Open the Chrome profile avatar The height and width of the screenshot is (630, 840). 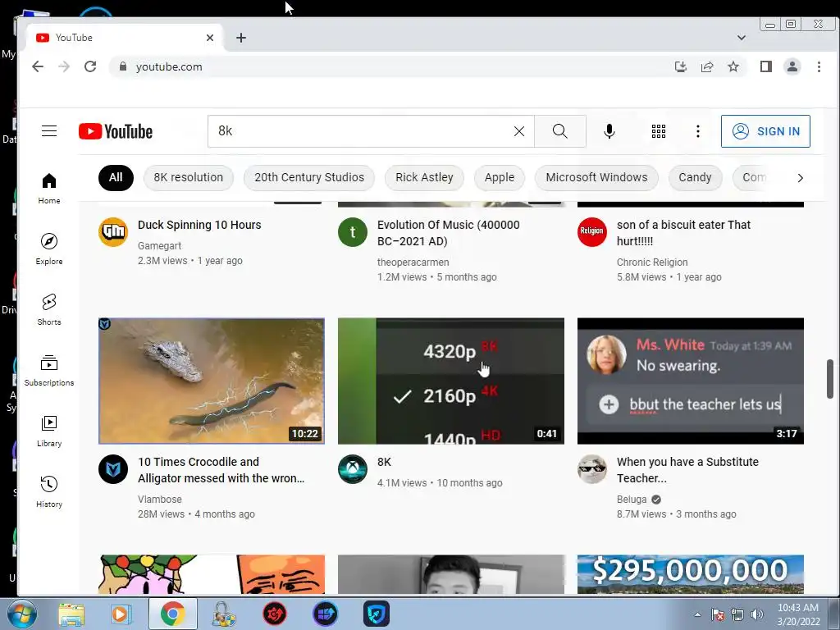[792, 66]
